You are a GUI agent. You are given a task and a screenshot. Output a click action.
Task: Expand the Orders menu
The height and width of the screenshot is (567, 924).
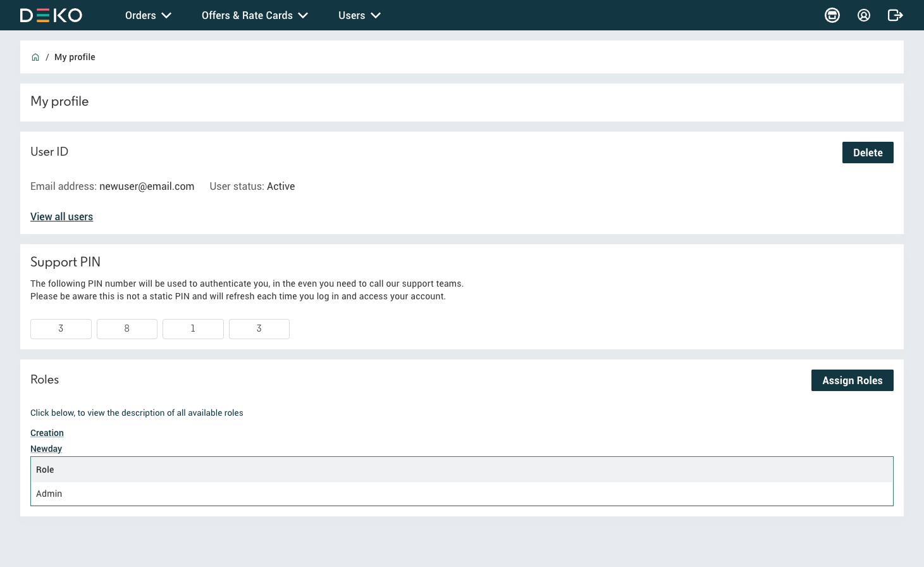click(148, 15)
